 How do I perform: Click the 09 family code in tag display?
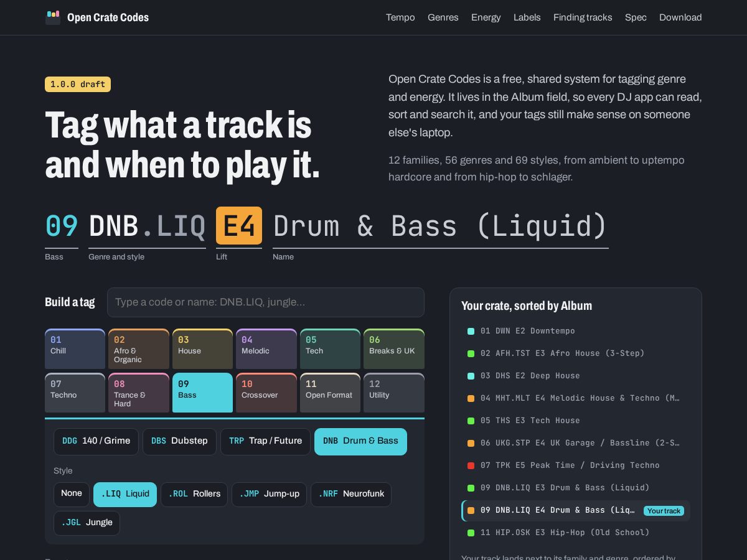[62, 225]
